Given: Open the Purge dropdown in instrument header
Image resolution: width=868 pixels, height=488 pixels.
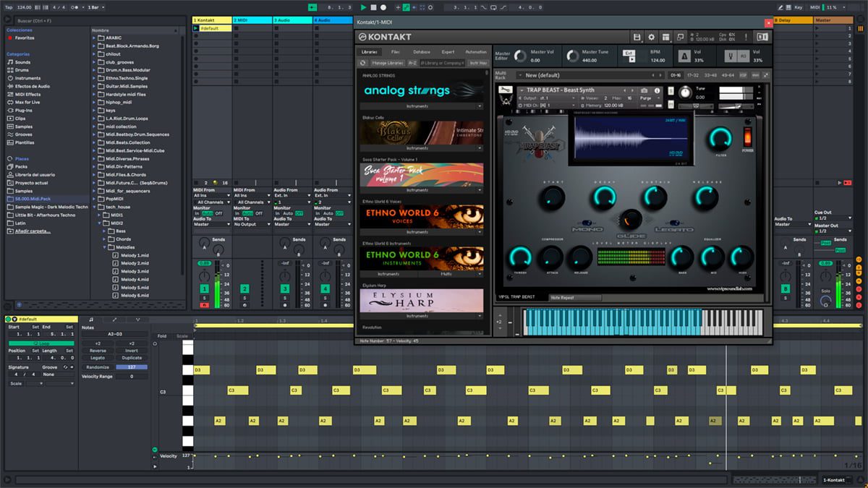Looking at the screenshot, I should [x=650, y=98].
